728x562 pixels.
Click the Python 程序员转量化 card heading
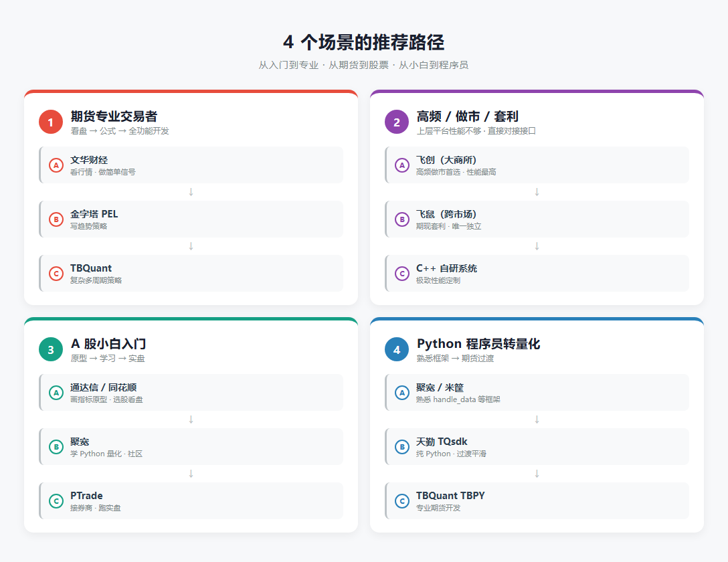478,344
